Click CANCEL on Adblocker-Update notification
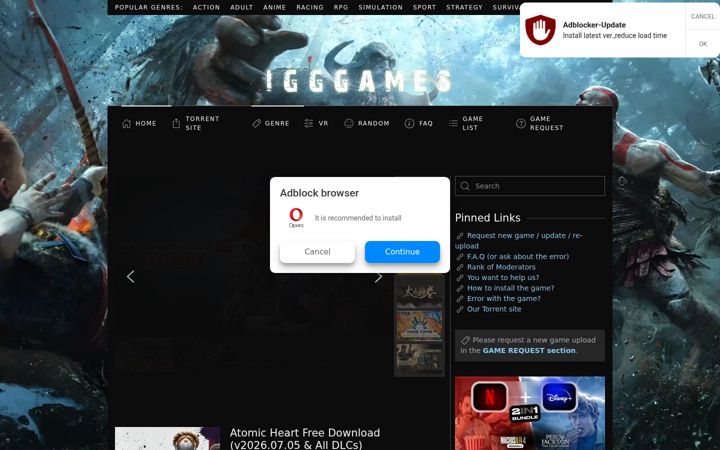The height and width of the screenshot is (450, 720). point(703,17)
